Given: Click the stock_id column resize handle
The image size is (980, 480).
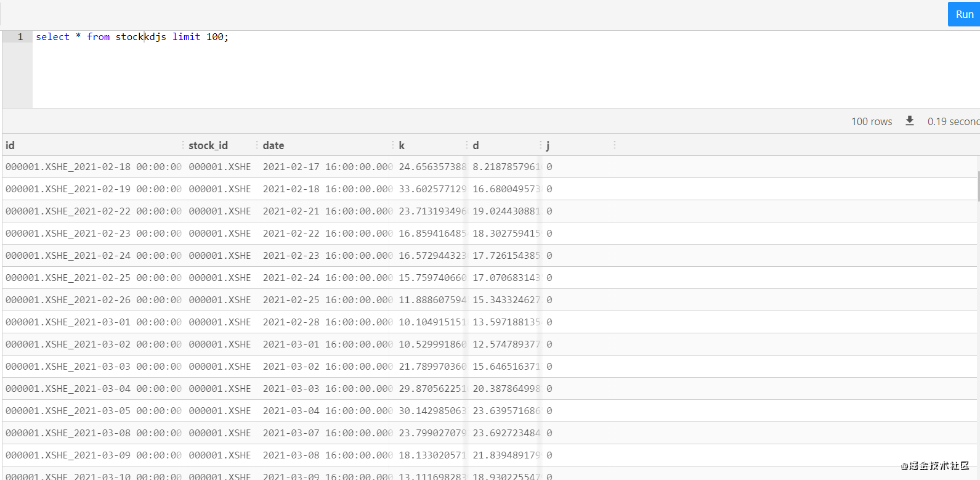Looking at the screenshot, I should [257, 145].
